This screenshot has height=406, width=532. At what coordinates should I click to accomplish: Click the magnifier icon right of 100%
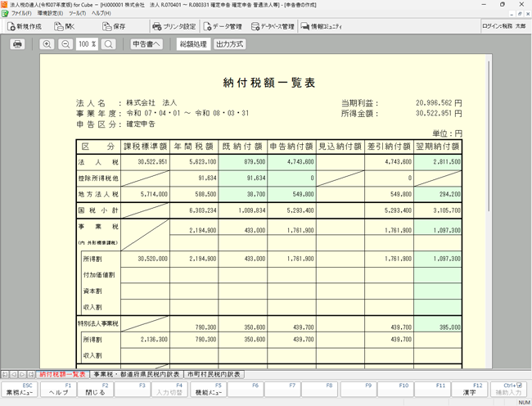tap(109, 43)
